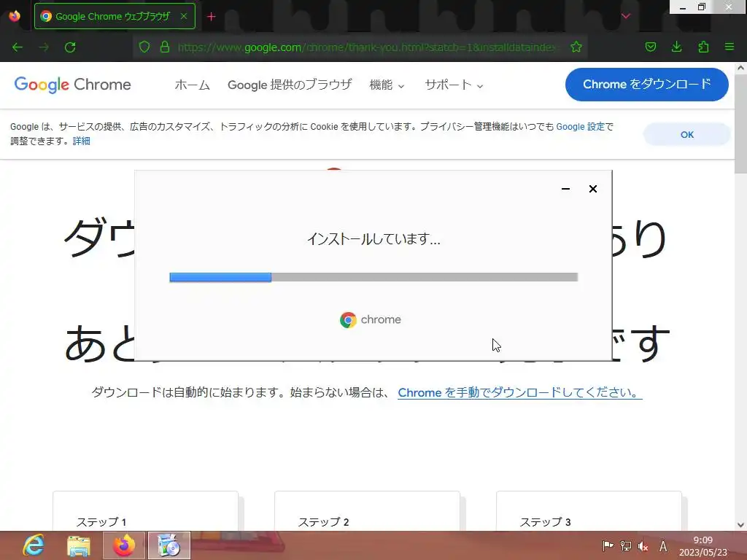The image size is (747, 560).
Task: Select the Google Chrome ウェブブラウザ tab
Action: [x=115, y=16]
